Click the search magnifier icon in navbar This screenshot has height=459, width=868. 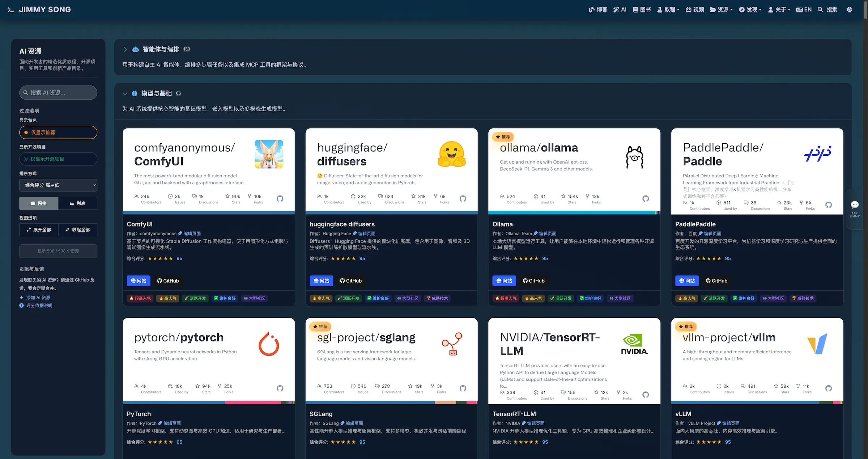click(x=820, y=10)
